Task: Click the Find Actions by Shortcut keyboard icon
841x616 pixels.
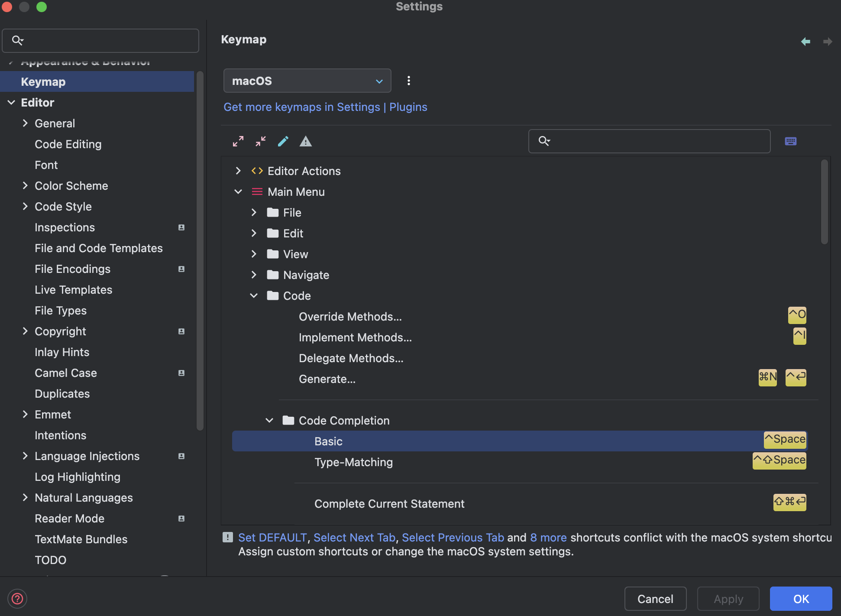Action: pyautogui.click(x=791, y=141)
